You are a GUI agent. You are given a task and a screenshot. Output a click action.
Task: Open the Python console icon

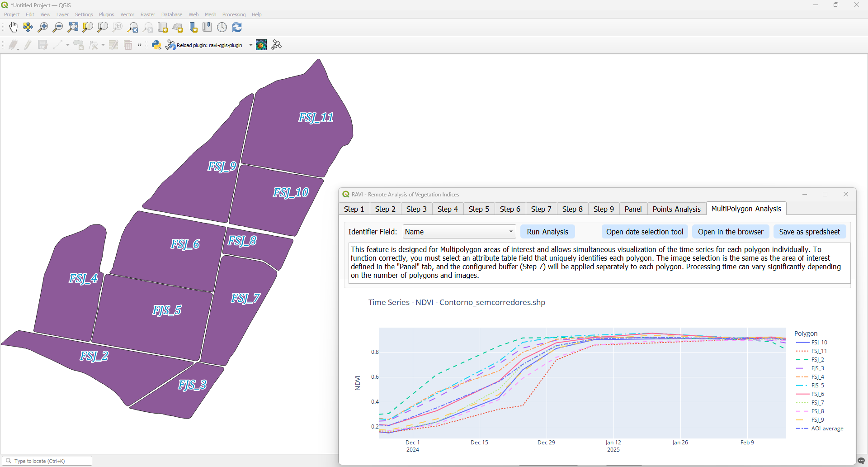pos(156,45)
